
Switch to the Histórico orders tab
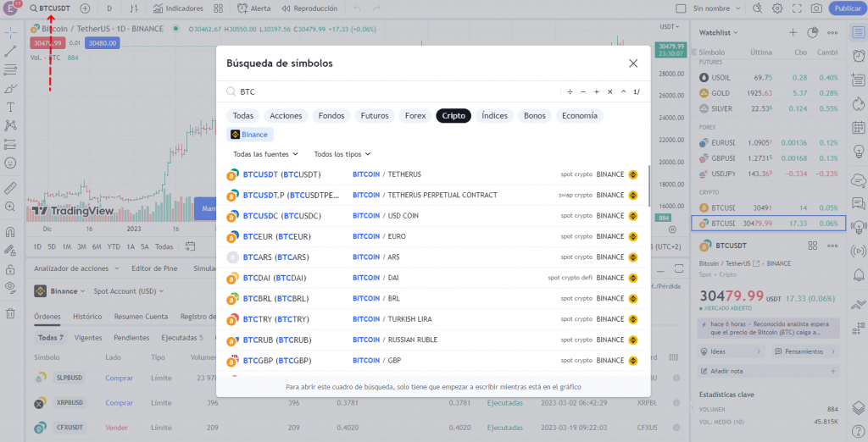coord(87,317)
